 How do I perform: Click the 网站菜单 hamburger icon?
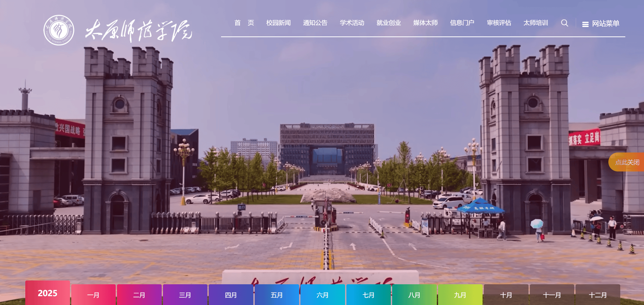(x=586, y=24)
